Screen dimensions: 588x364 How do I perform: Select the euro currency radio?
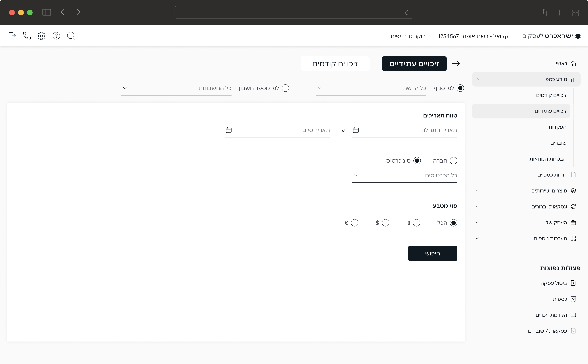[x=354, y=223]
